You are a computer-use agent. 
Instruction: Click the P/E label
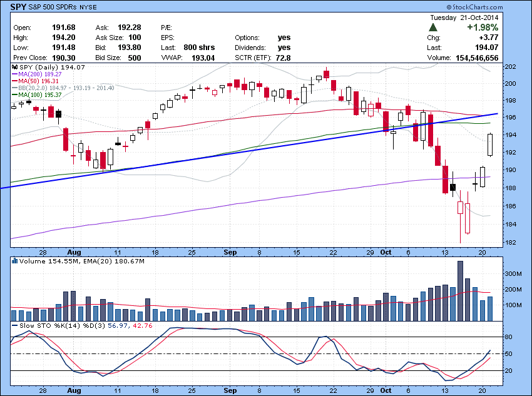point(166,28)
